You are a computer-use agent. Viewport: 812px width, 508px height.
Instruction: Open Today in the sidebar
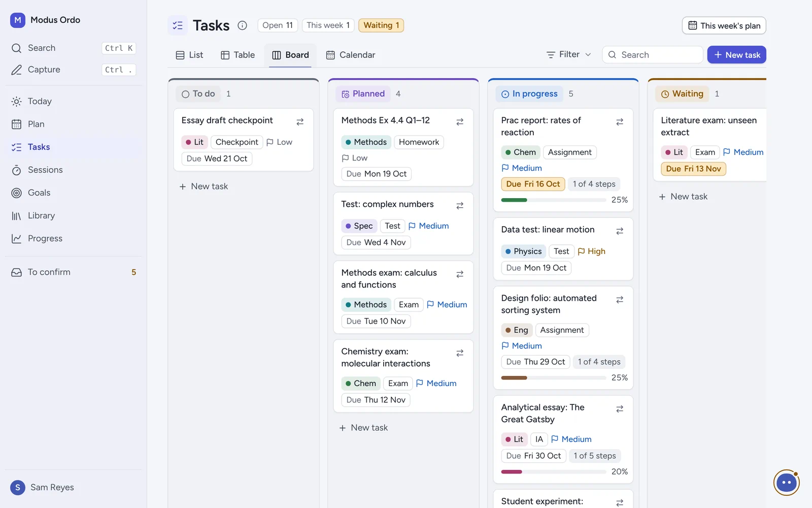coord(74,101)
